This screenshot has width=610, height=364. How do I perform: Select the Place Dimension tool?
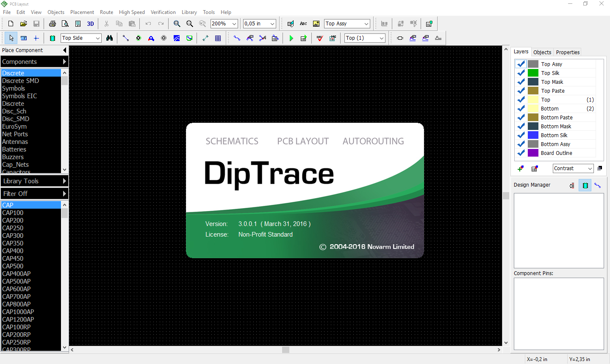click(x=205, y=38)
